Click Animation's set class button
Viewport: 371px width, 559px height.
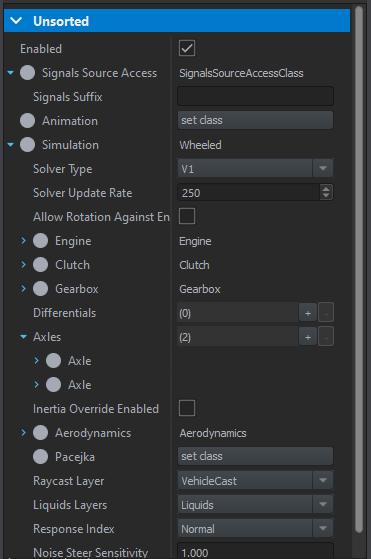click(256, 120)
